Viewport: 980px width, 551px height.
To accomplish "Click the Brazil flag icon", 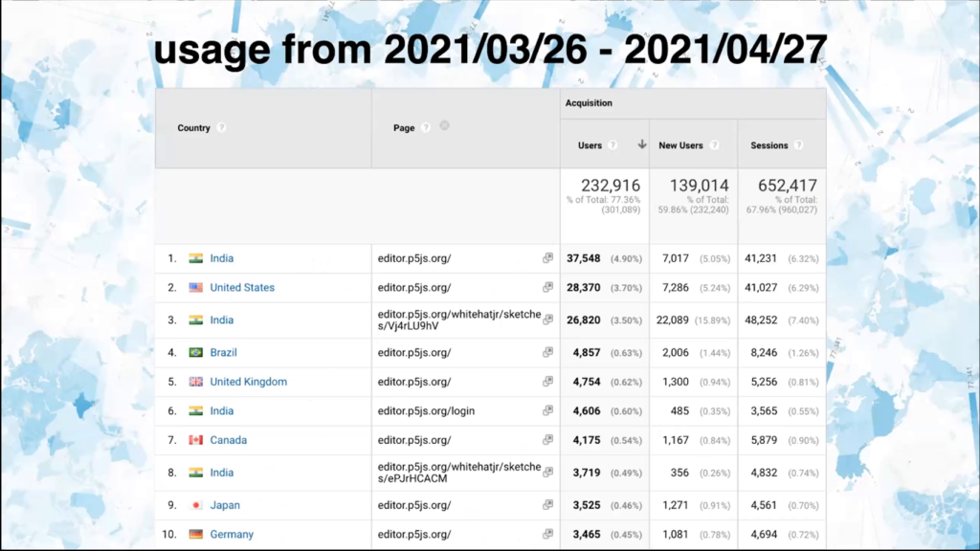I will click(195, 352).
